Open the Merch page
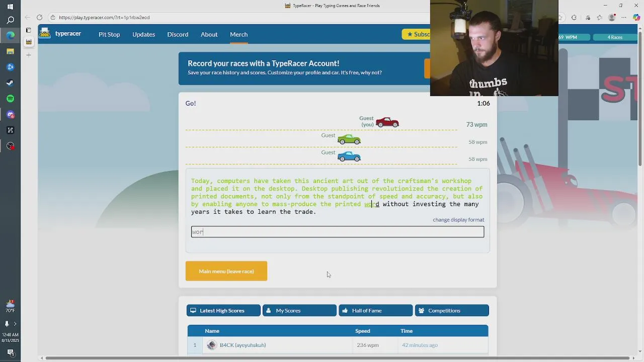 [x=238, y=34]
